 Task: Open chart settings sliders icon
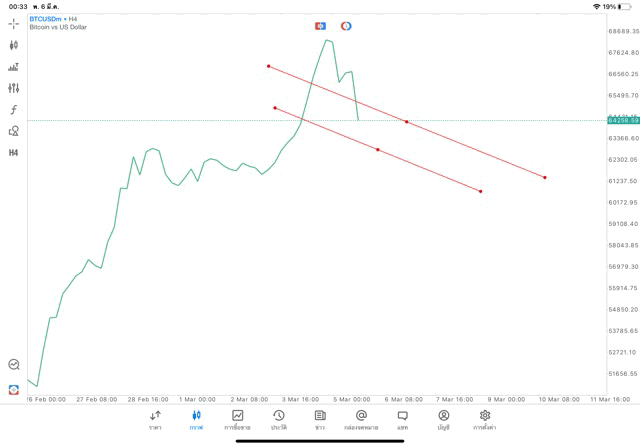point(14,88)
